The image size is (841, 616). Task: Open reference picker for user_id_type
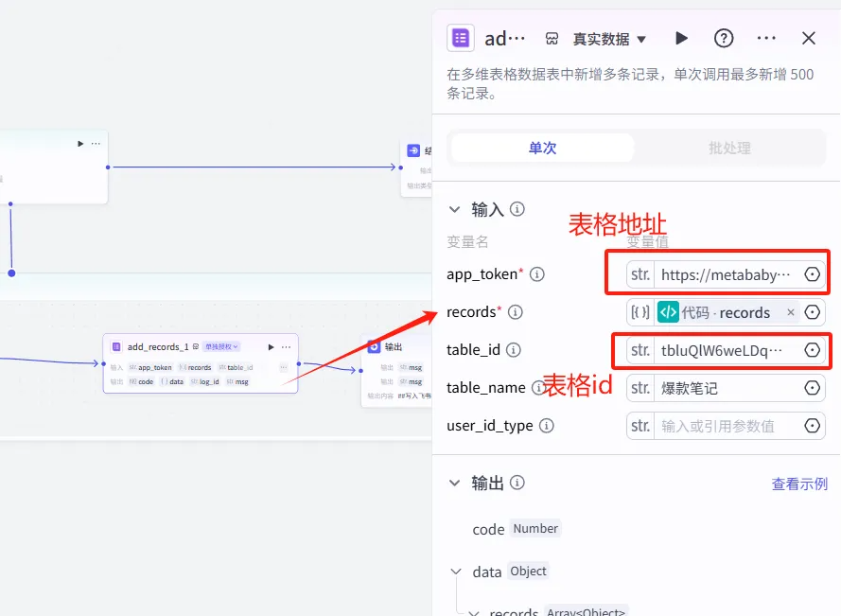click(x=812, y=426)
